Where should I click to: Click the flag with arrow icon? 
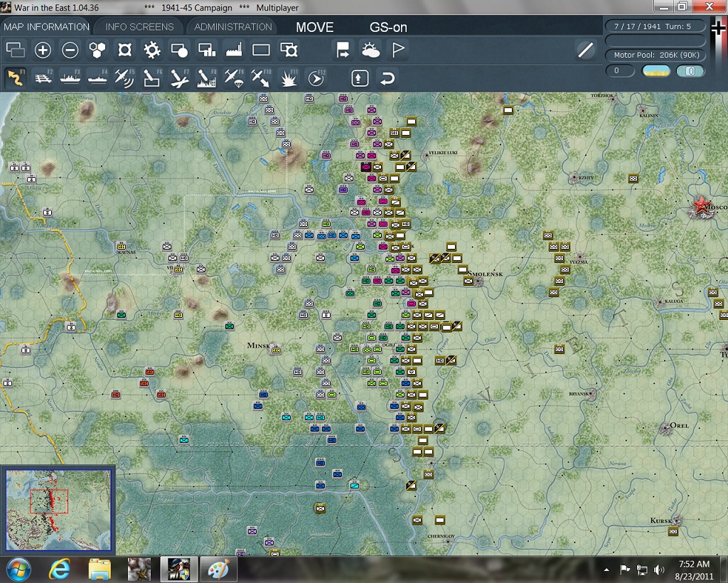(x=343, y=50)
